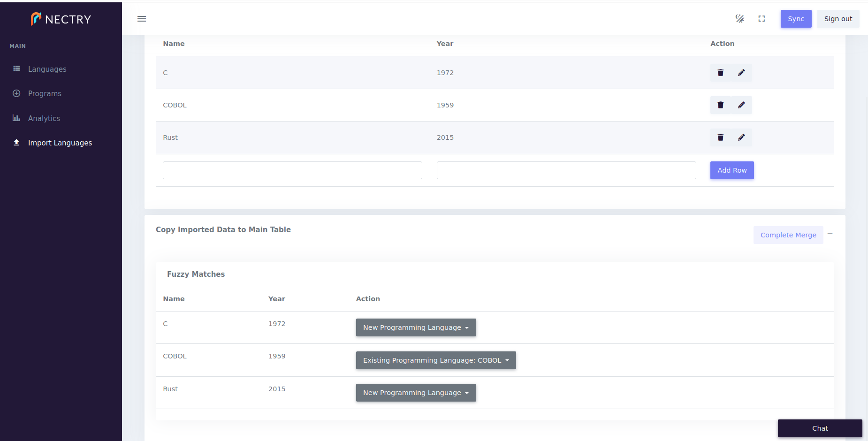This screenshot has width=868, height=441.
Task: Click 1972 year in Fuzzy Matches
Action: coord(277,324)
